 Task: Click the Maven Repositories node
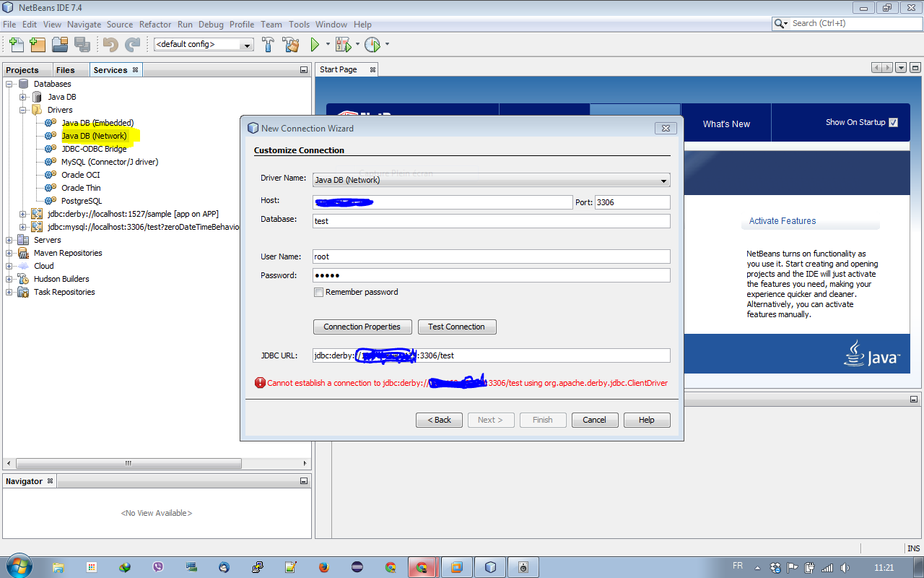point(68,253)
